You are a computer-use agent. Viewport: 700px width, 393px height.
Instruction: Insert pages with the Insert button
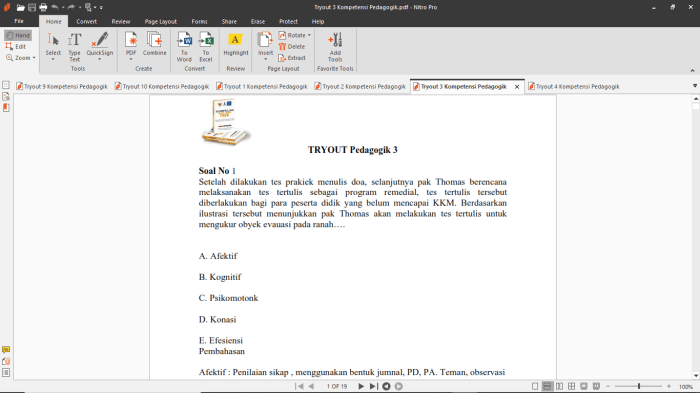pos(265,46)
